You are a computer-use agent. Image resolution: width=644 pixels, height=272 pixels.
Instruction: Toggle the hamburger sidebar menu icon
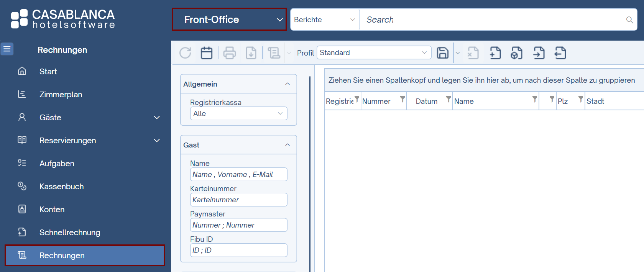click(7, 49)
